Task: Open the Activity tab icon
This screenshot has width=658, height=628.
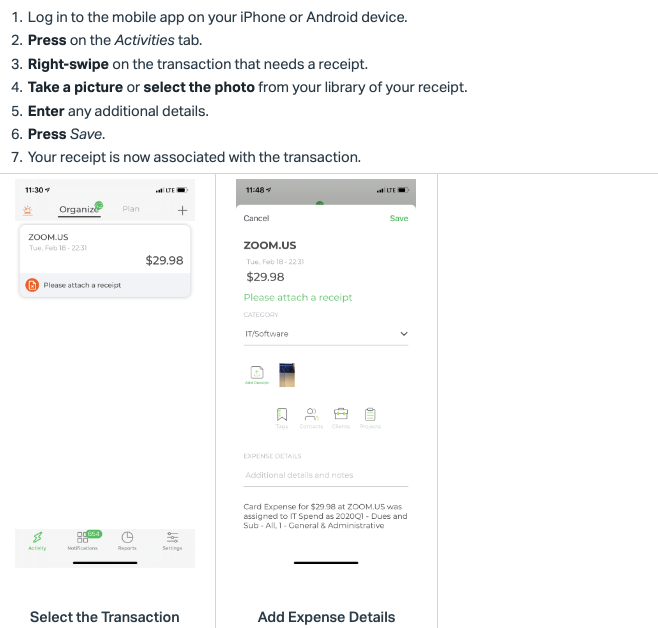Action: (37, 540)
